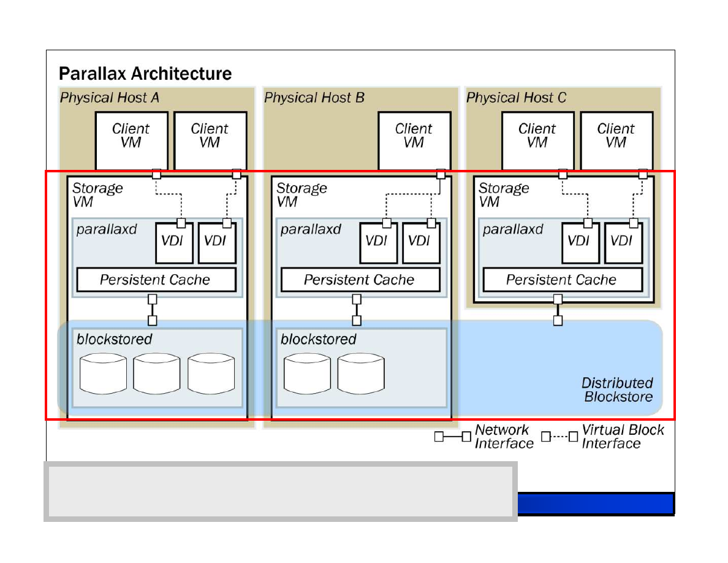The image size is (728, 563).
Task: Click the Virtual Block Interface legend symbol
Action: click(559, 437)
